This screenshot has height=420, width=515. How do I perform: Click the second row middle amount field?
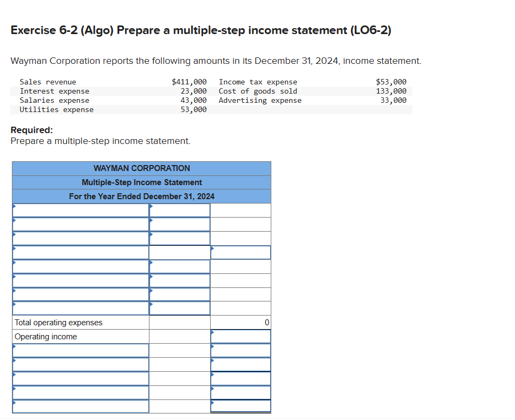pos(179,224)
